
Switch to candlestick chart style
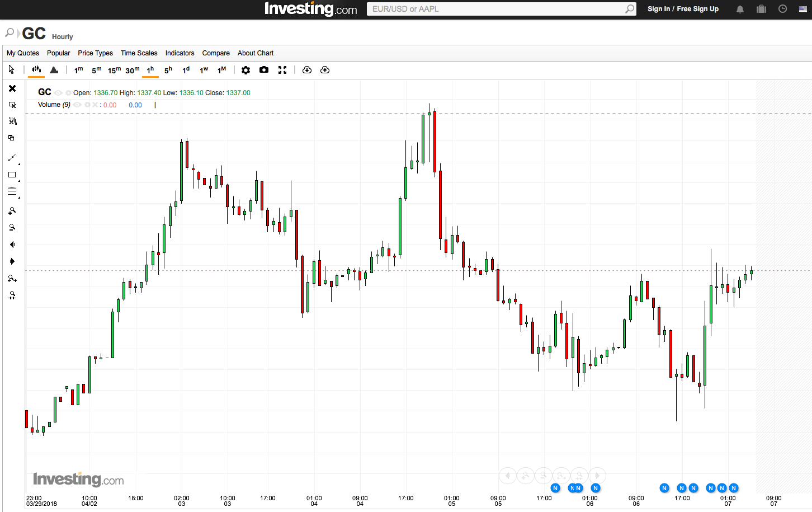click(x=36, y=69)
